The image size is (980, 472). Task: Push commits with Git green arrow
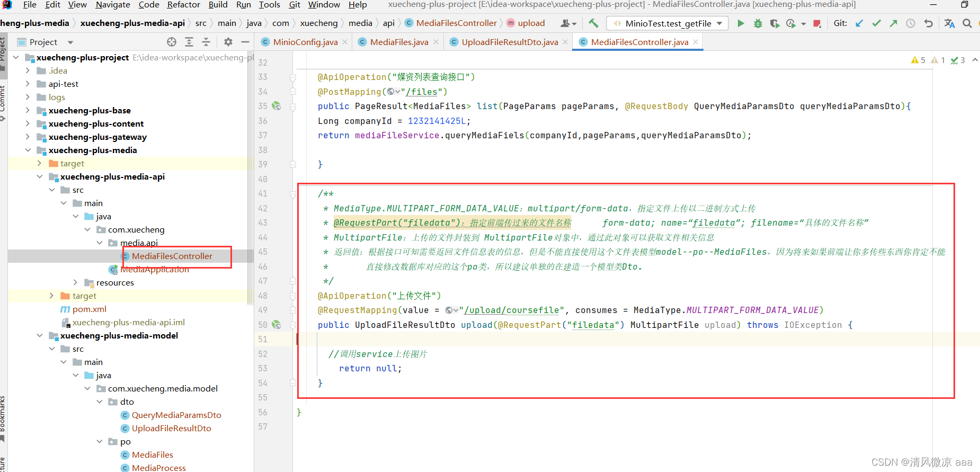[894, 23]
